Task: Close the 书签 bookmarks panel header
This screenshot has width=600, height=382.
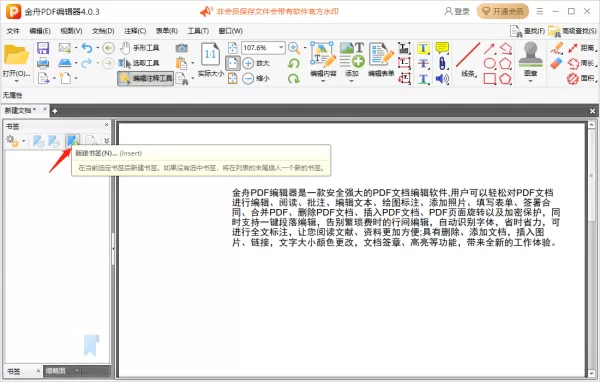Action: [x=106, y=125]
